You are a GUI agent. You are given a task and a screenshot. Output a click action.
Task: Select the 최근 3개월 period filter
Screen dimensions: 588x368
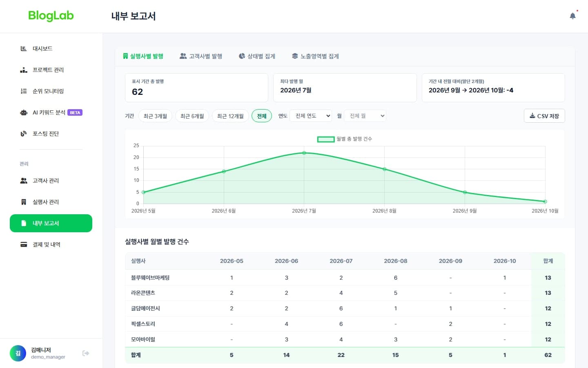click(155, 116)
